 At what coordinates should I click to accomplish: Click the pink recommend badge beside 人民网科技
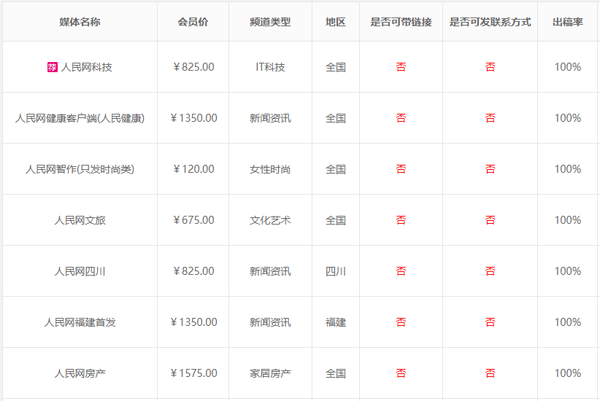(x=53, y=67)
